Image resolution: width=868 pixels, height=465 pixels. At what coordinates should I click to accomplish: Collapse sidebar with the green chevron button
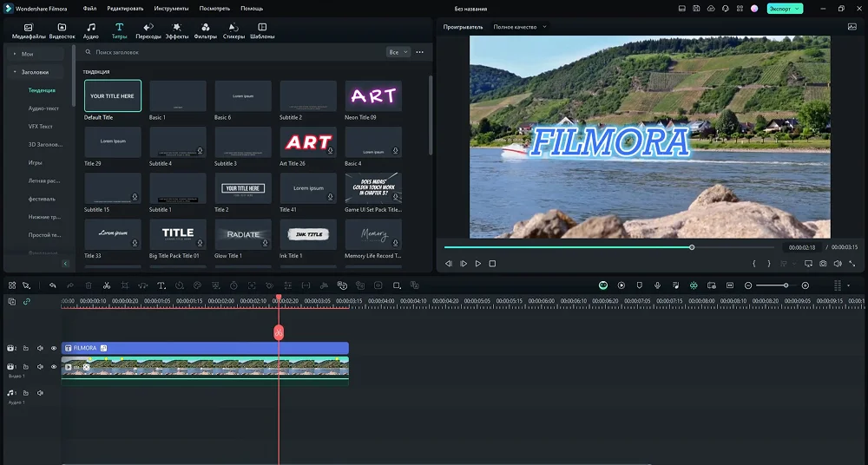click(65, 264)
